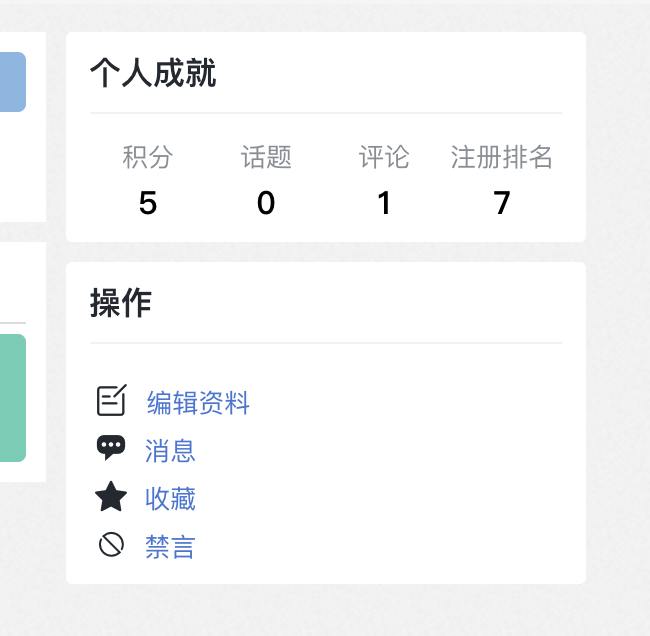Open the 消息 link
Viewport: 650px width, 636px height.
[x=170, y=451]
